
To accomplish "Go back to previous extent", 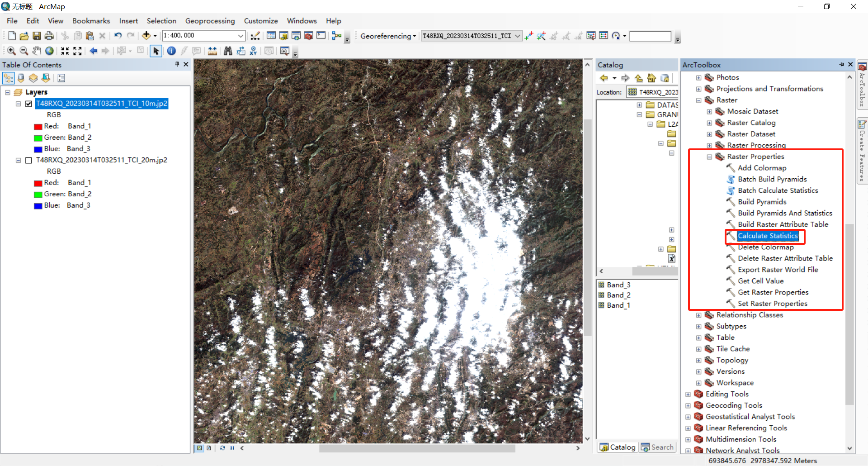I will (x=94, y=51).
